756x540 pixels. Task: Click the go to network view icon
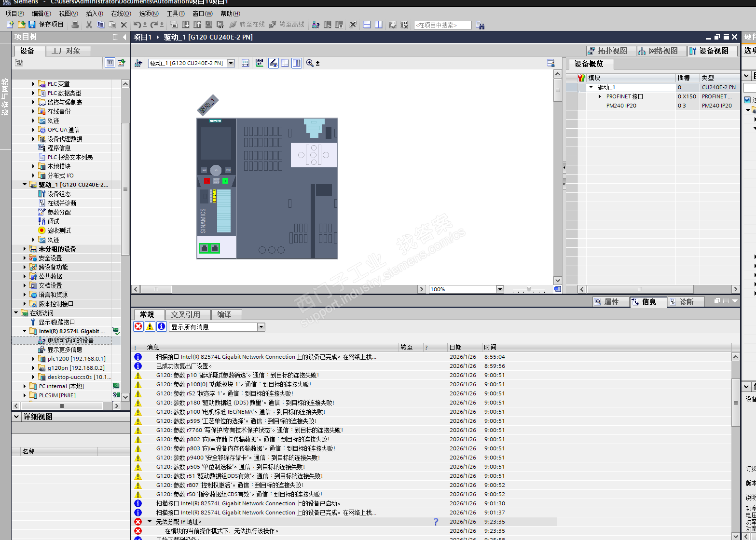click(x=138, y=63)
